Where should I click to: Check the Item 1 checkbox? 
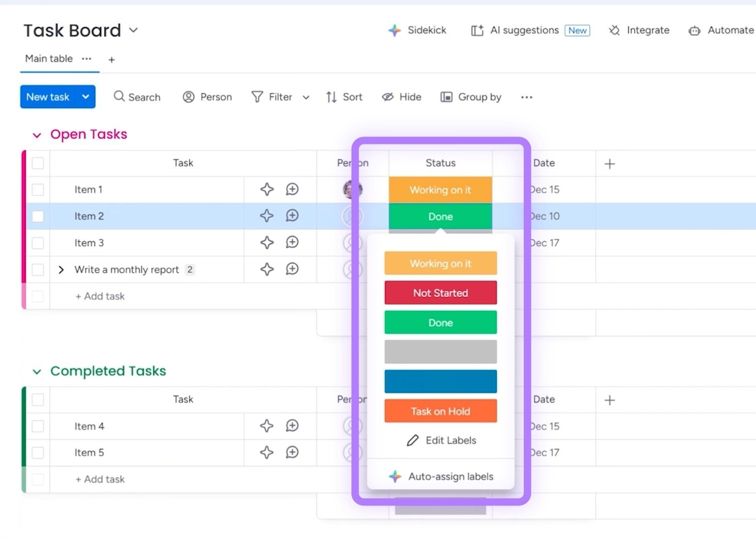pos(38,190)
